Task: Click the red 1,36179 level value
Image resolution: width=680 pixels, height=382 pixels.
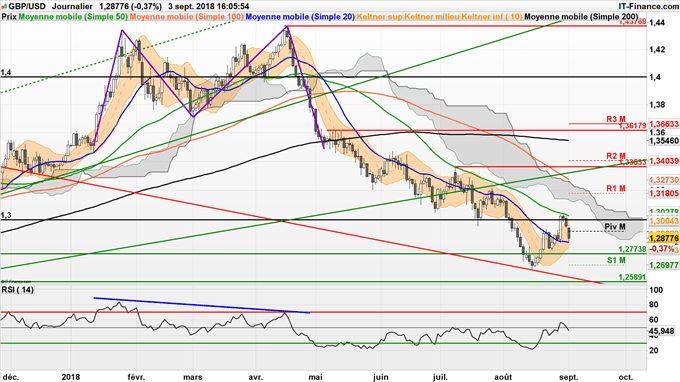Action: 632,126
